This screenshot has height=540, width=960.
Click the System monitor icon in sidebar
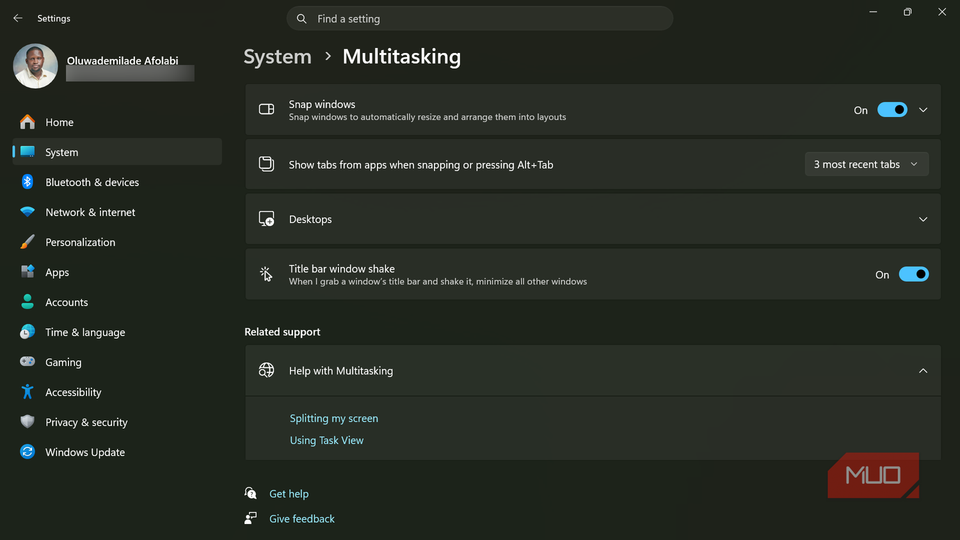[x=28, y=152]
